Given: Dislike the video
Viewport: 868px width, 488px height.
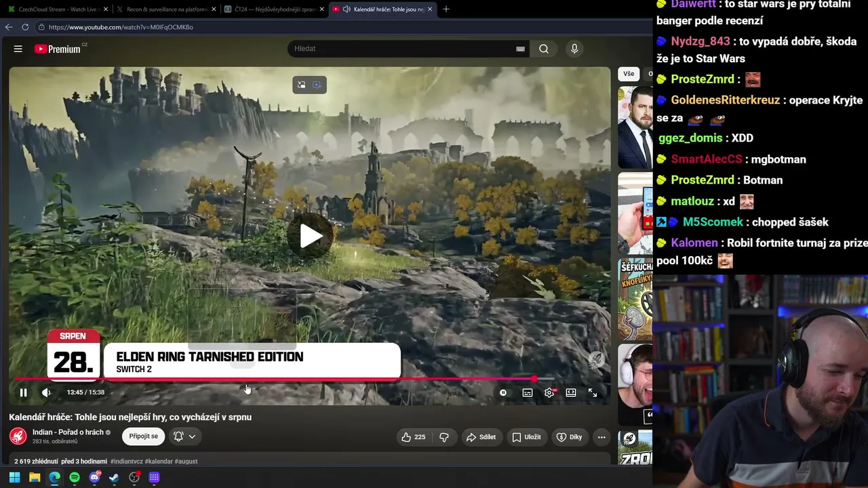Looking at the screenshot, I should [x=444, y=437].
